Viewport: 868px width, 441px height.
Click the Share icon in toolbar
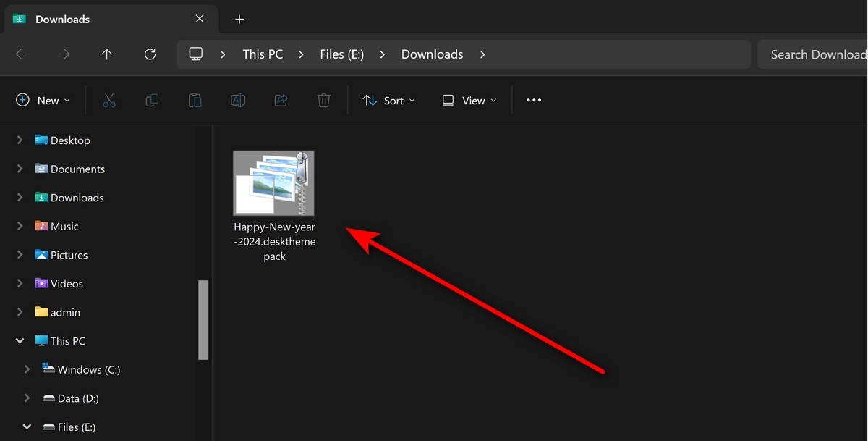pyautogui.click(x=281, y=101)
